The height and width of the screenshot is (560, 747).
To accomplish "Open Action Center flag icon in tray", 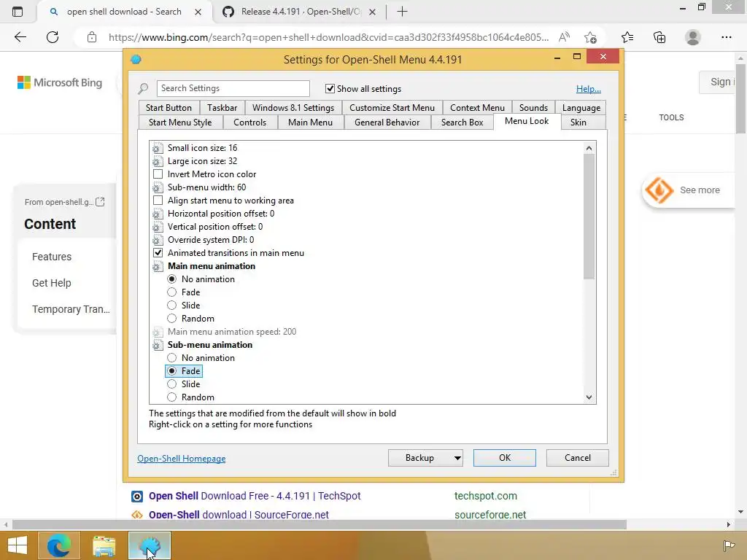I will click(729, 545).
